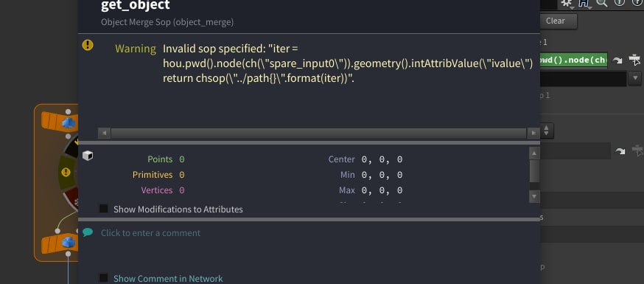Click the up arrow of vertical info scrollbar

[x=534, y=153]
